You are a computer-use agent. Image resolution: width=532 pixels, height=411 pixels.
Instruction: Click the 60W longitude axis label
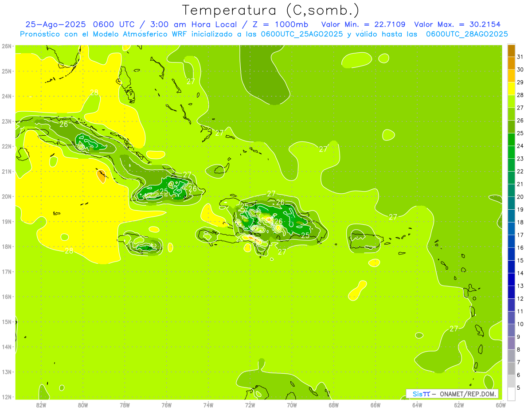[501, 405]
